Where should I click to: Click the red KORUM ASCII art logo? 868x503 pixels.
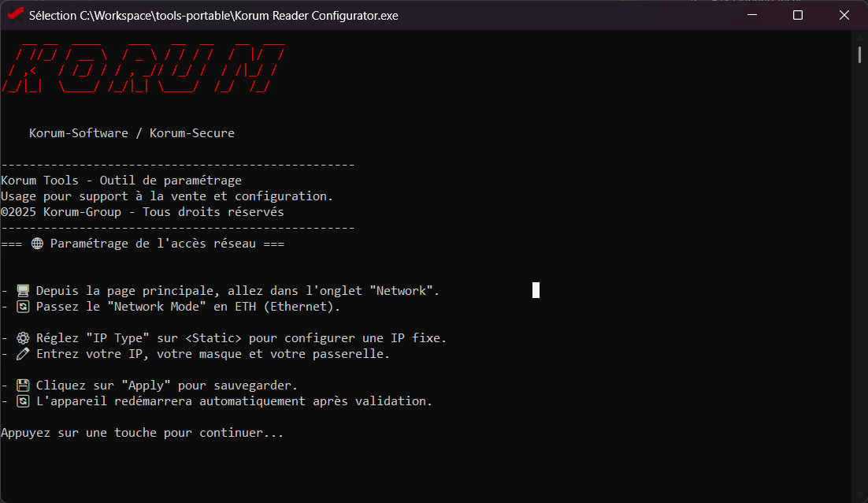pos(143,68)
